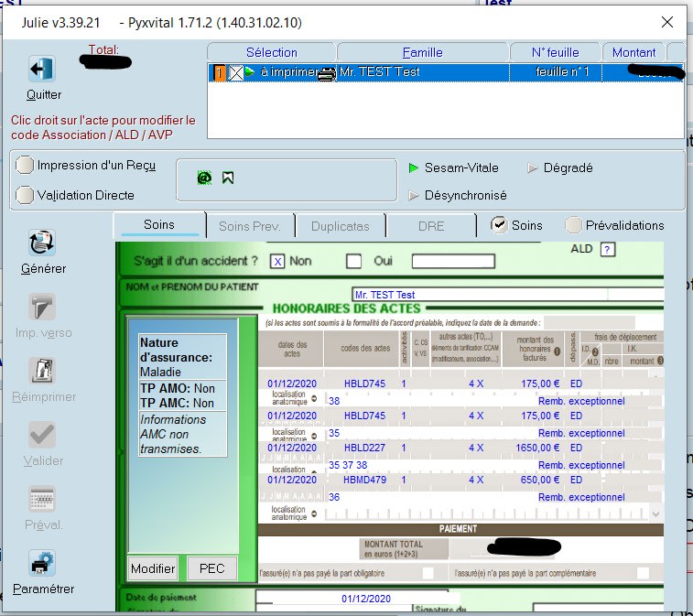Click the Date de paiement field

[x=366, y=599]
